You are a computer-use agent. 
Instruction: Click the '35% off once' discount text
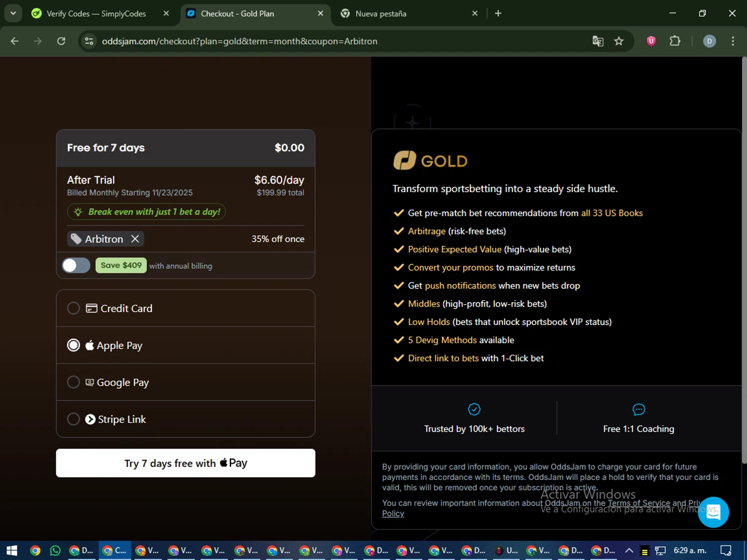[x=278, y=239]
